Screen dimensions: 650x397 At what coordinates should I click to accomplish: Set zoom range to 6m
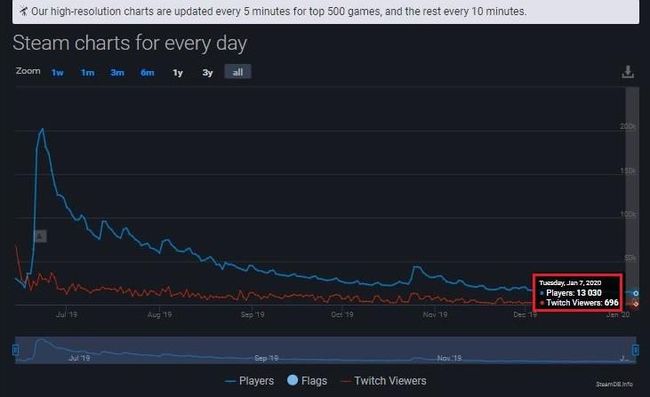pos(147,73)
